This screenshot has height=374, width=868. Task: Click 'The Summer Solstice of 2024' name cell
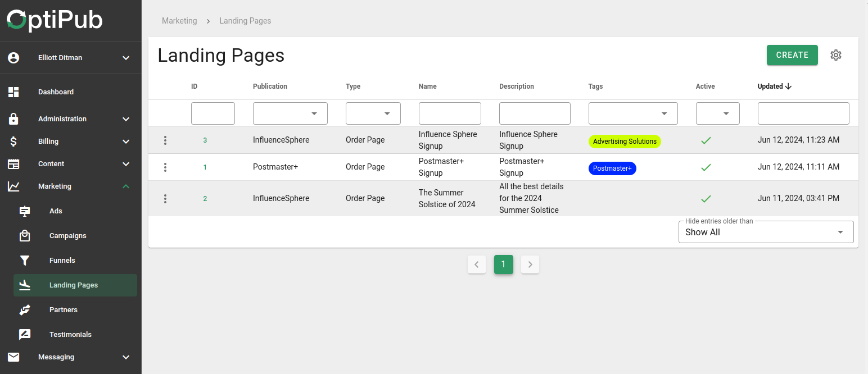447,199
